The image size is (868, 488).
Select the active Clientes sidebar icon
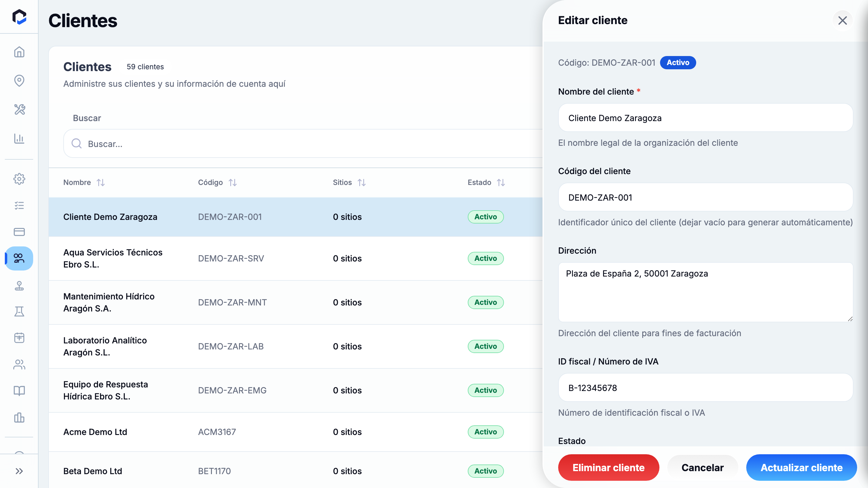pos(19,258)
